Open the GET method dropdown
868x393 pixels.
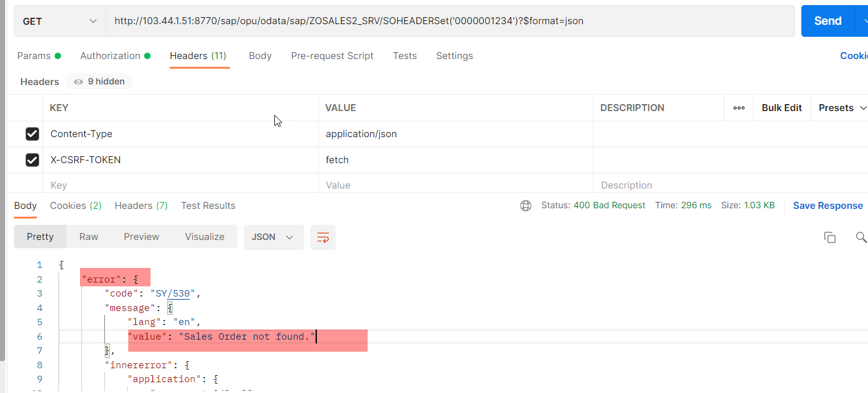[60, 21]
